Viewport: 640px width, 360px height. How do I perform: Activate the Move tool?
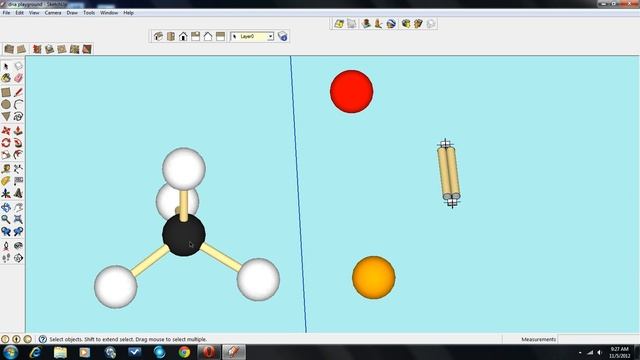point(6,131)
